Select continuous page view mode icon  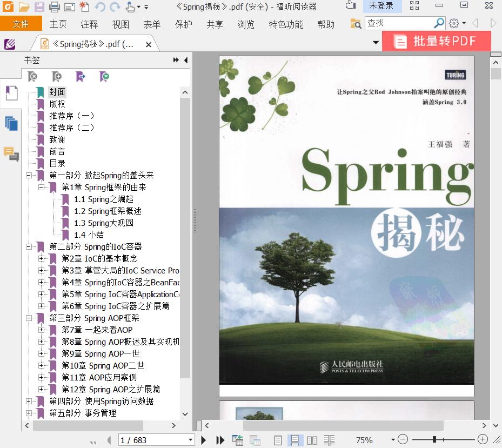point(295,440)
